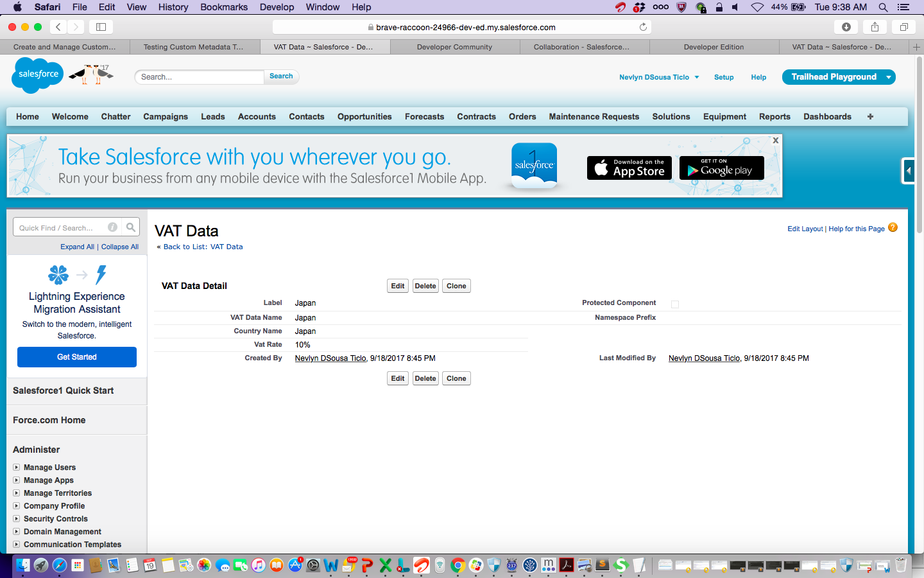Expand Security Controls tree node
The height and width of the screenshot is (578, 924).
click(16, 518)
